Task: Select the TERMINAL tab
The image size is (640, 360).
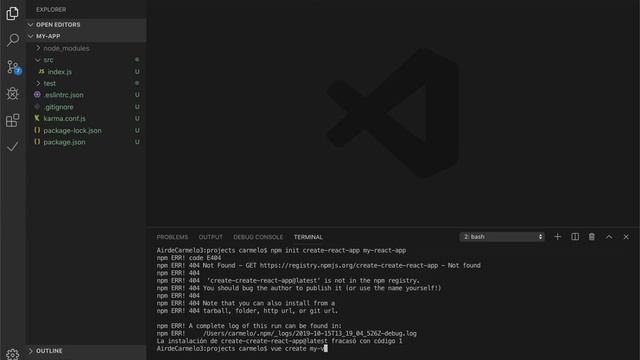Action: point(308,237)
